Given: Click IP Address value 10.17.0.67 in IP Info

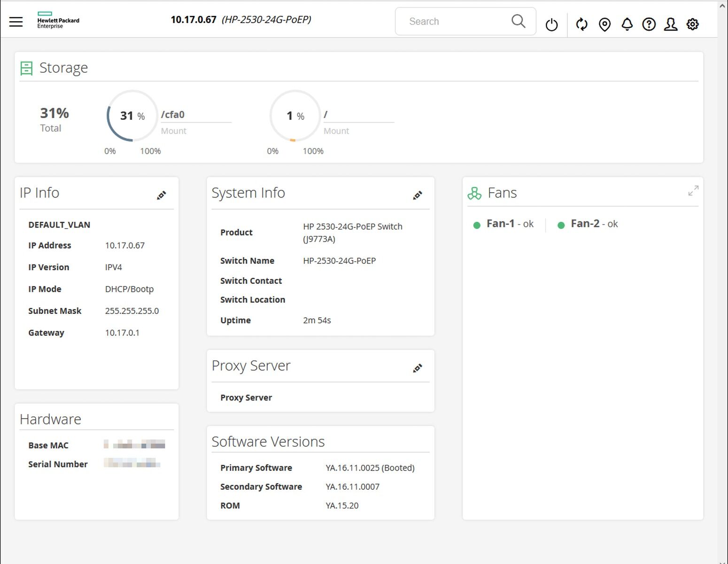Looking at the screenshot, I should [125, 245].
